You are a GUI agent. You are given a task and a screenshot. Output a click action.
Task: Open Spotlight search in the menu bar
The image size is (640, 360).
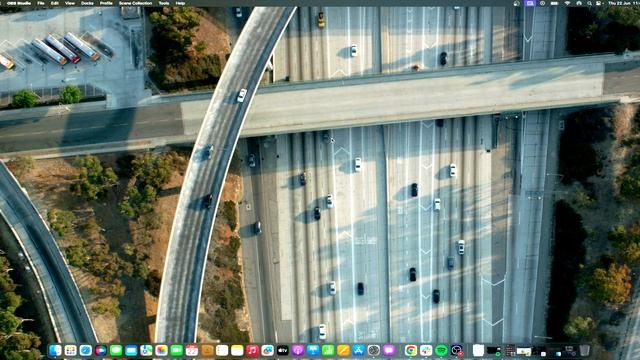point(590,3)
